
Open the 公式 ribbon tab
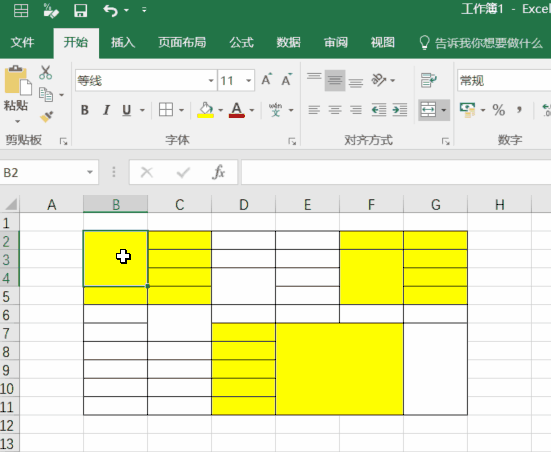pyautogui.click(x=241, y=43)
